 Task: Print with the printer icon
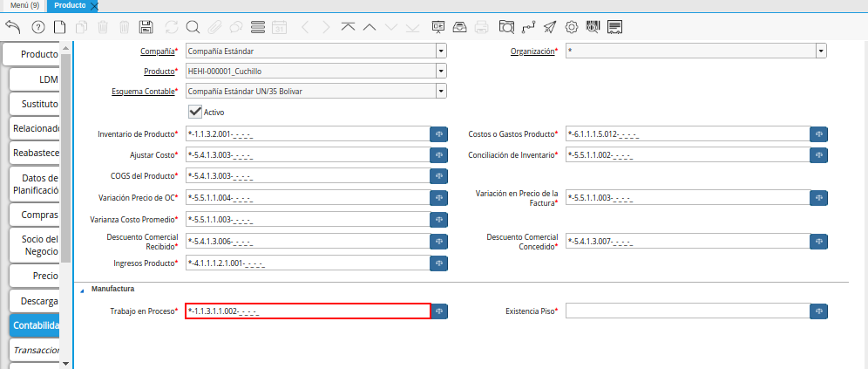point(482,26)
